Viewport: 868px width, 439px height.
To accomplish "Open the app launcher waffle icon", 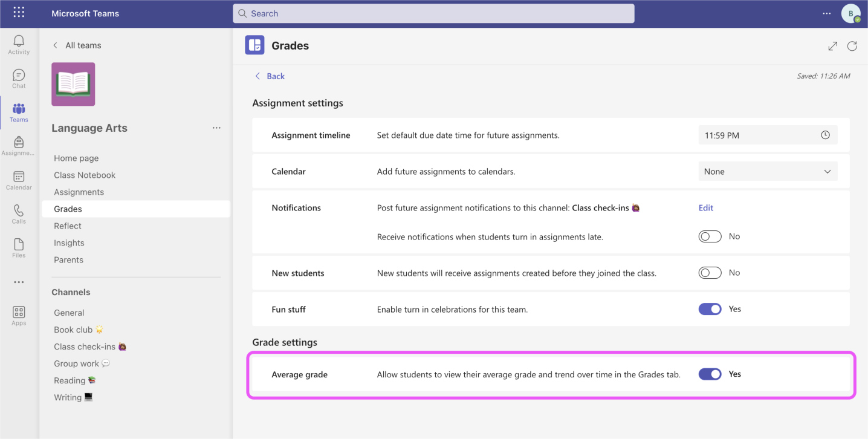I will (x=19, y=13).
